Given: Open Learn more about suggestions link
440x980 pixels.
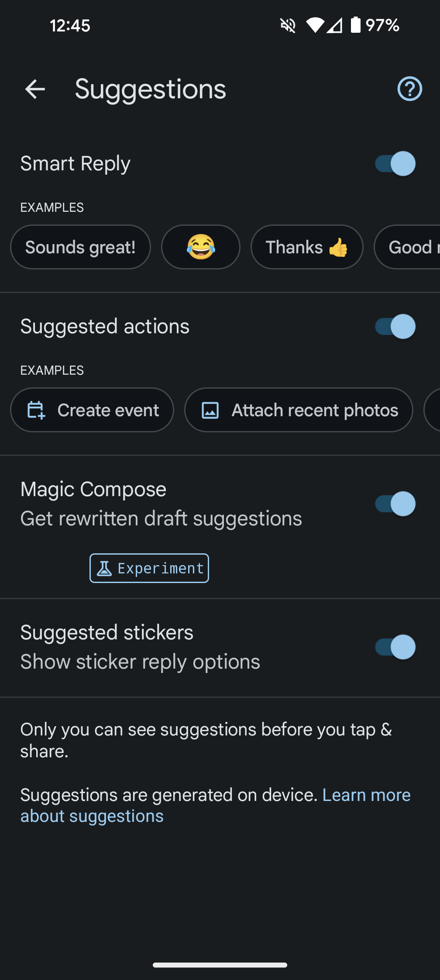Looking at the screenshot, I should (x=216, y=806).
